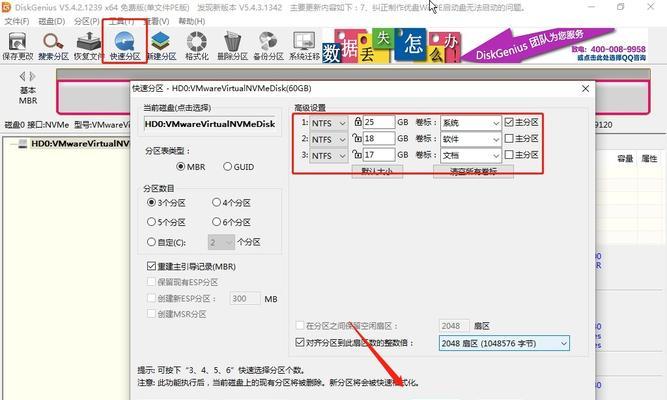Click the ESP size field showing 300
667x400 pixels.
245,299
